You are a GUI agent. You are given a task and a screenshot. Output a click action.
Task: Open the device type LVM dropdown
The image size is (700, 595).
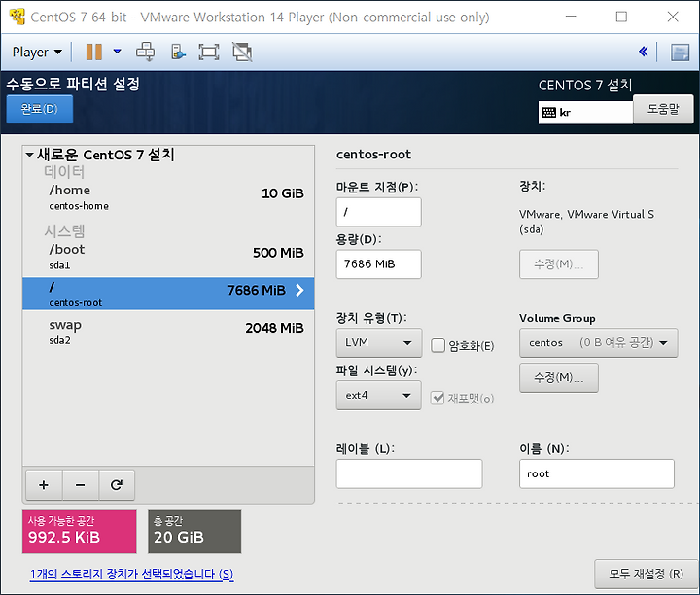[x=378, y=342]
